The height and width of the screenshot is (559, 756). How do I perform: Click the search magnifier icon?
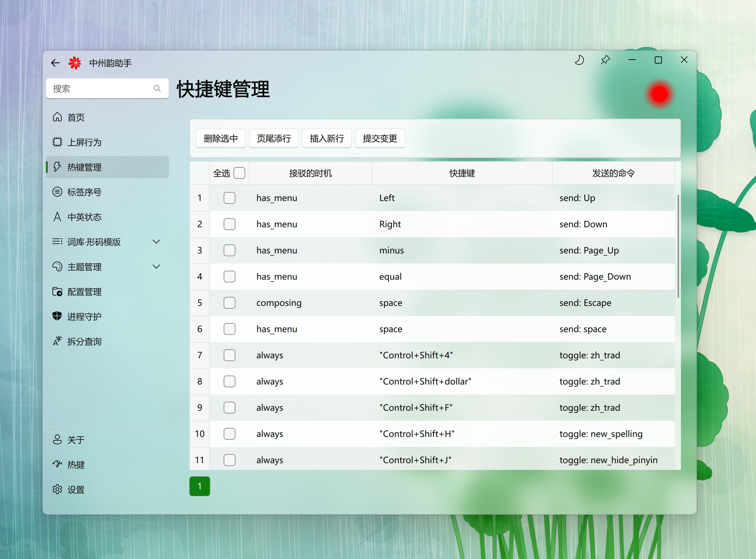pyautogui.click(x=157, y=89)
